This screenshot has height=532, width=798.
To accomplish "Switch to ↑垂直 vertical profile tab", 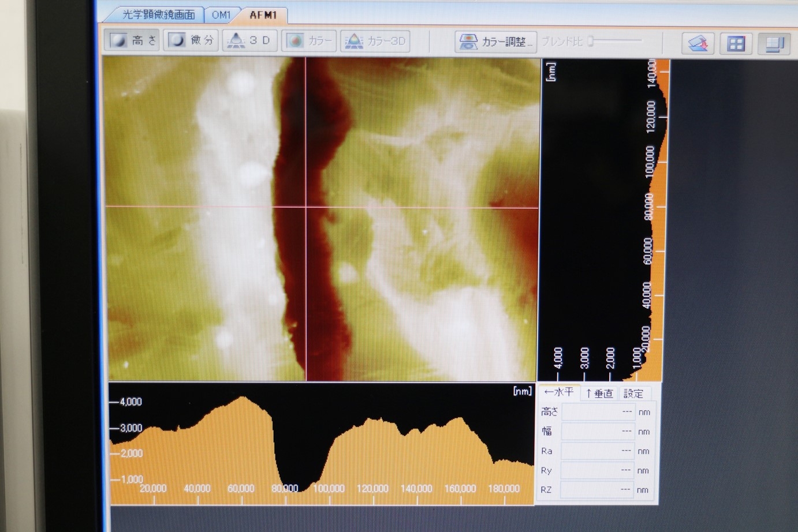I will [x=599, y=394].
